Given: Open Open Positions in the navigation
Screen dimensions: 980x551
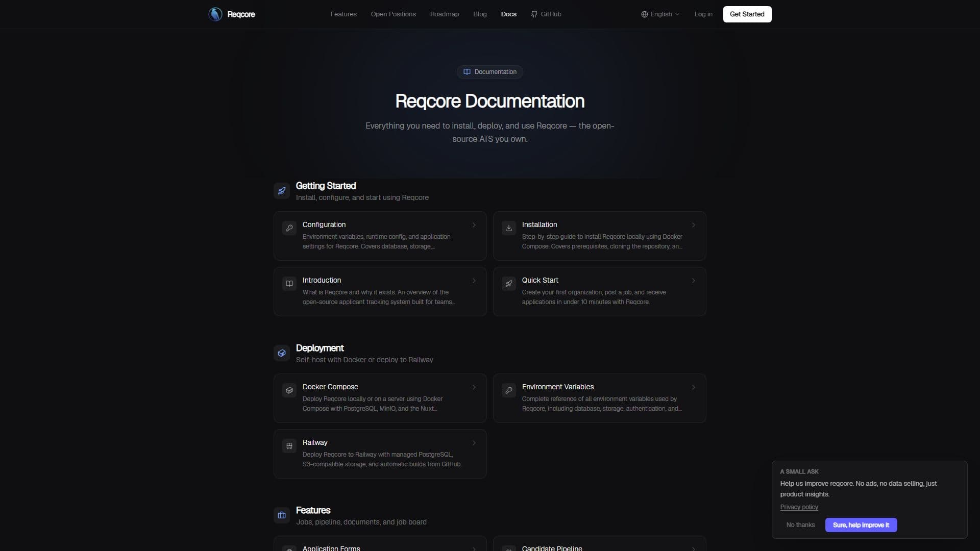Looking at the screenshot, I should [x=394, y=14].
